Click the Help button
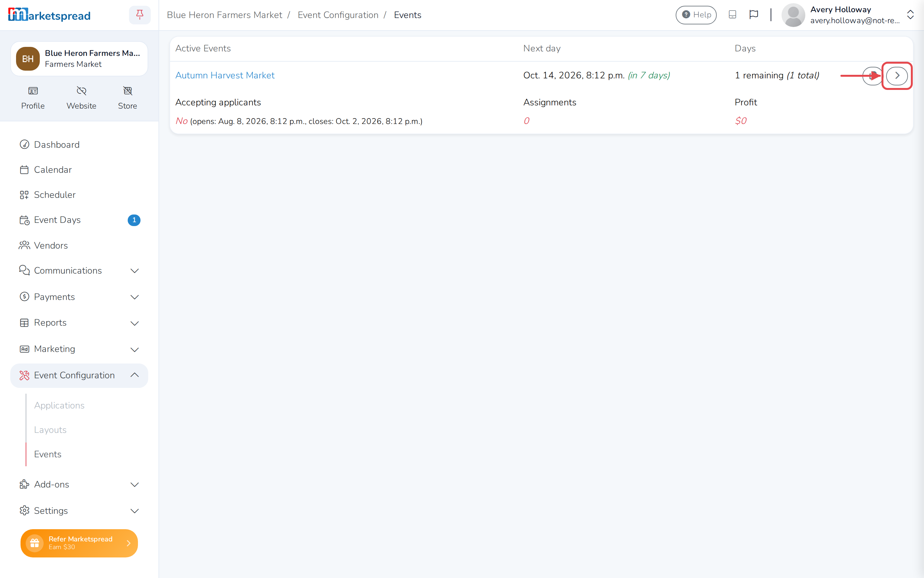924x578 pixels. [696, 15]
